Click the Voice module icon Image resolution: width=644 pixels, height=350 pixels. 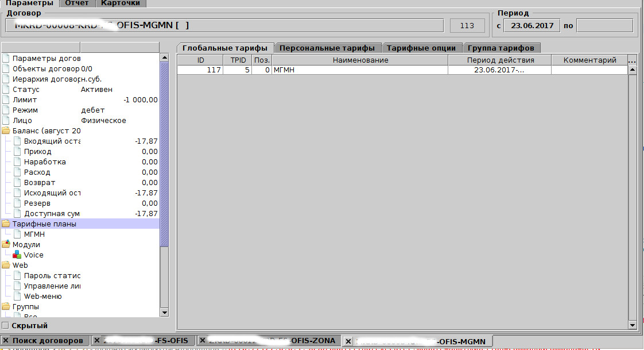[17, 255]
